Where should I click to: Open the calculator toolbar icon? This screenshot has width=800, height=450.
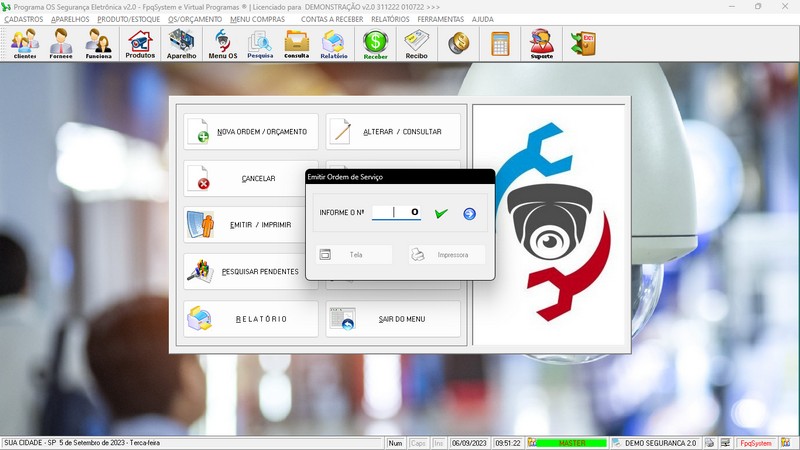pos(500,43)
